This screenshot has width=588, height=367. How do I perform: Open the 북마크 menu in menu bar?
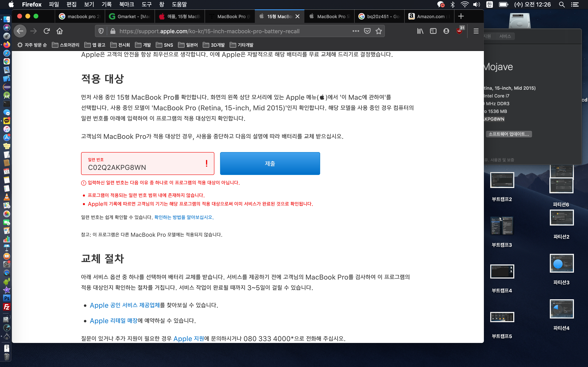click(x=127, y=4)
